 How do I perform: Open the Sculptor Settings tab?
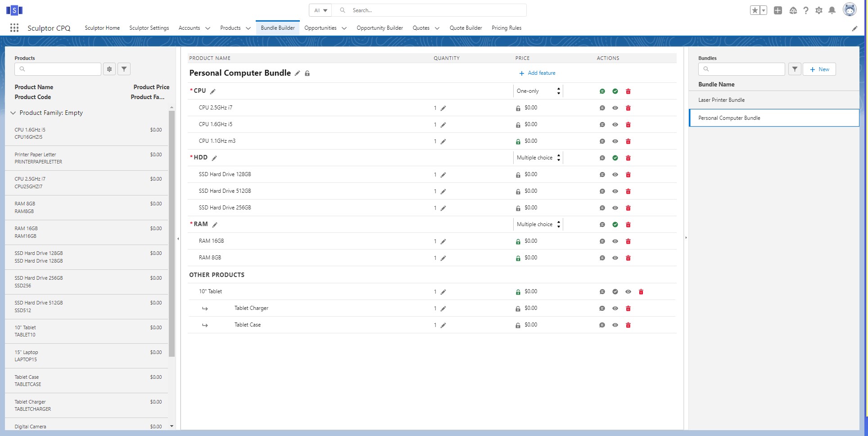pos(149,28)
